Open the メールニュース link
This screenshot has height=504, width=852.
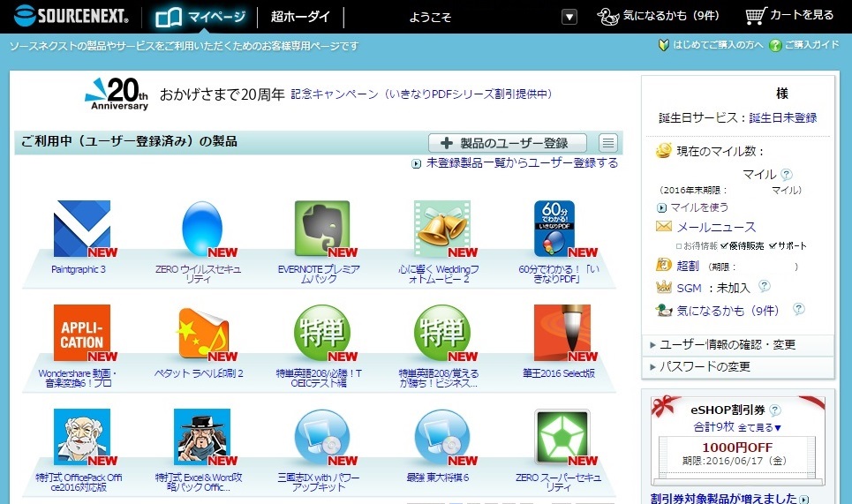coord(716,227)
